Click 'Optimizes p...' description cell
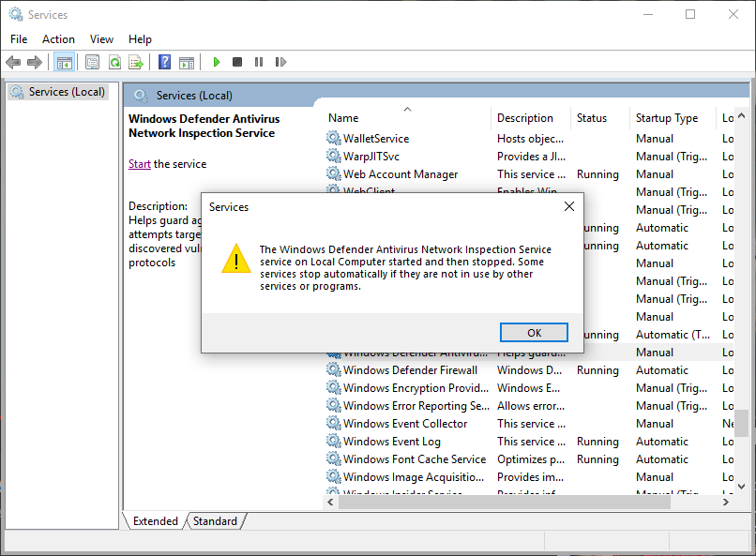Viewport: 756px width, 556px height. point(531,459)
